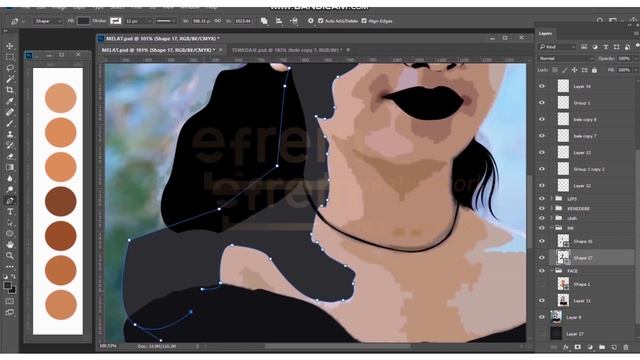Toggle Auto Add/Delete checkbox
640x360 pixels.
coord(321,21)
